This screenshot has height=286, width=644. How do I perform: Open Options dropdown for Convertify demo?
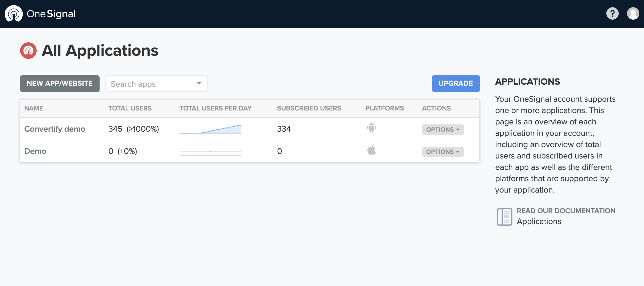coord(443,130)
